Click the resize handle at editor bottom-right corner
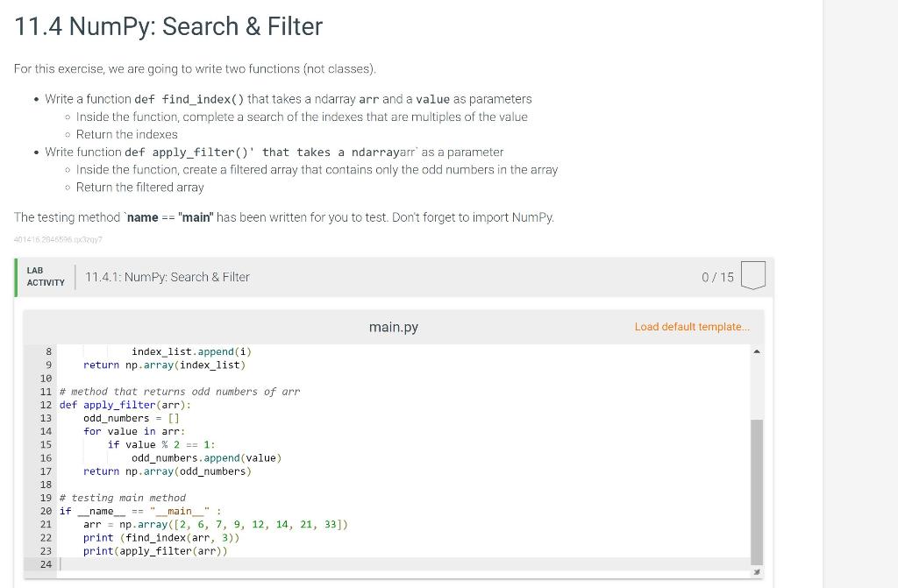This screenshot has height=588, width=898. pyautogui.click(x=756, y=570)
